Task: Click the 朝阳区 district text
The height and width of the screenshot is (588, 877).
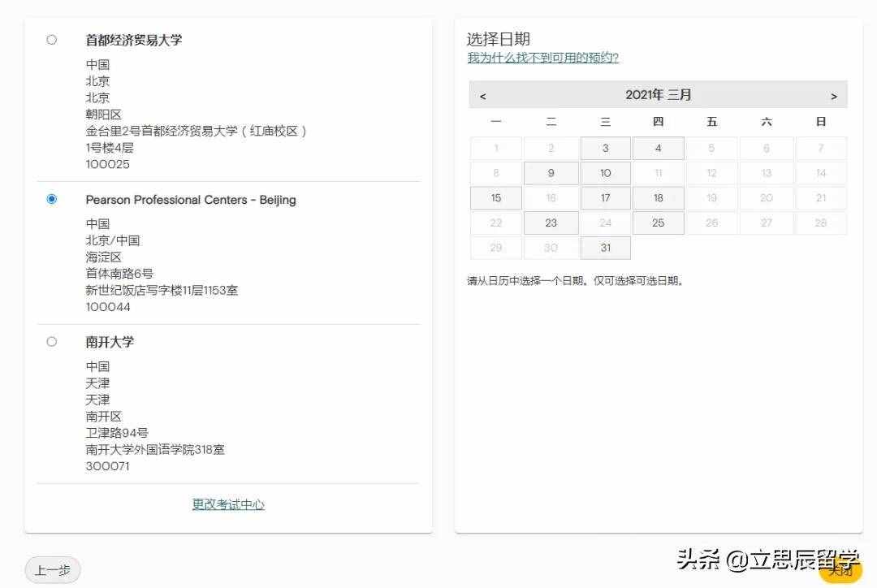Action: coord(103,115)
